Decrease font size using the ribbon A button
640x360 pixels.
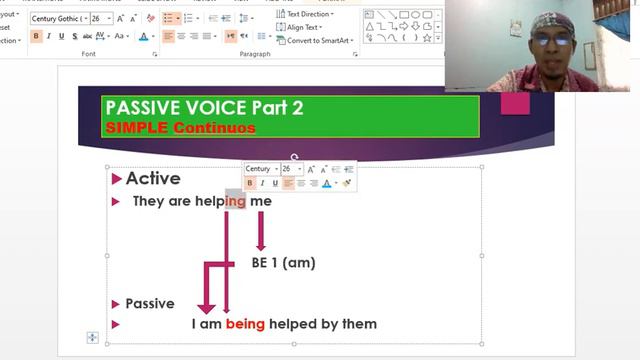point(133,19)
